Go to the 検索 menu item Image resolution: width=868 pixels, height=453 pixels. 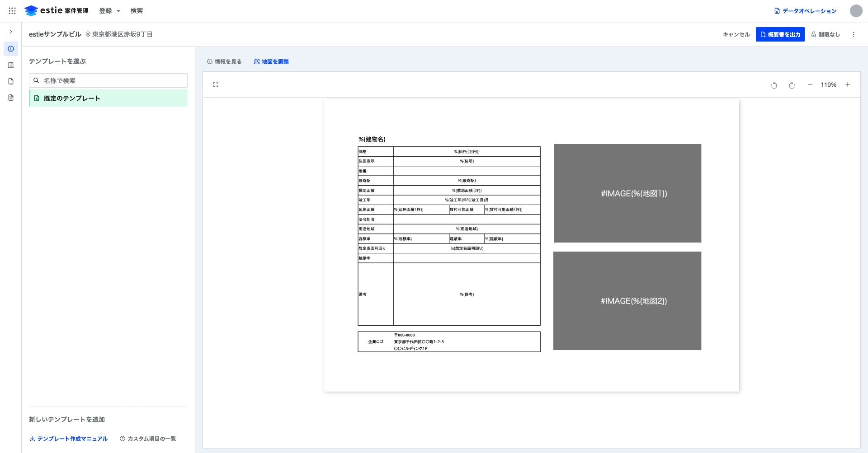click(x=137, y=11)
